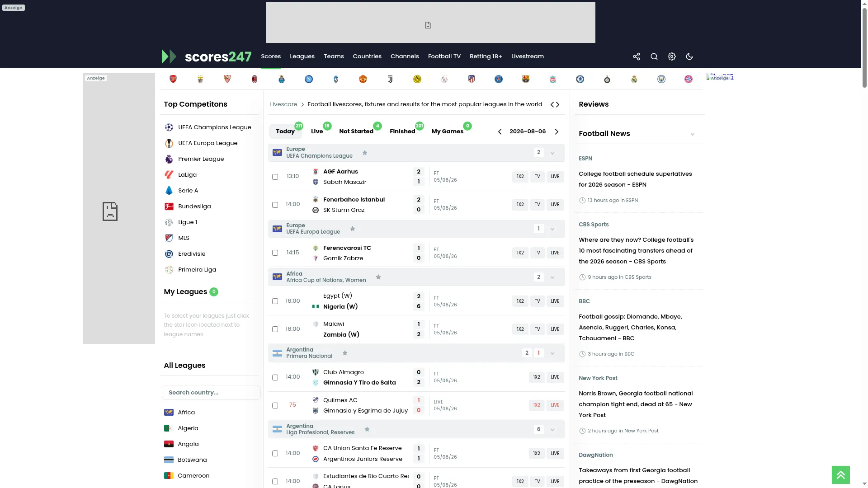868x488 pixels.
Task: Click the embed code brackets icon
Action: click(x=555, y=105)
